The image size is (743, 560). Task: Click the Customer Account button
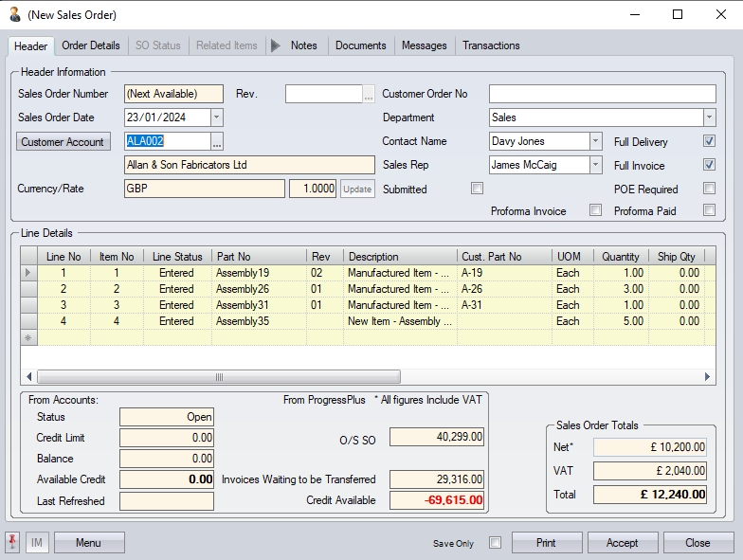coord(63,142)
